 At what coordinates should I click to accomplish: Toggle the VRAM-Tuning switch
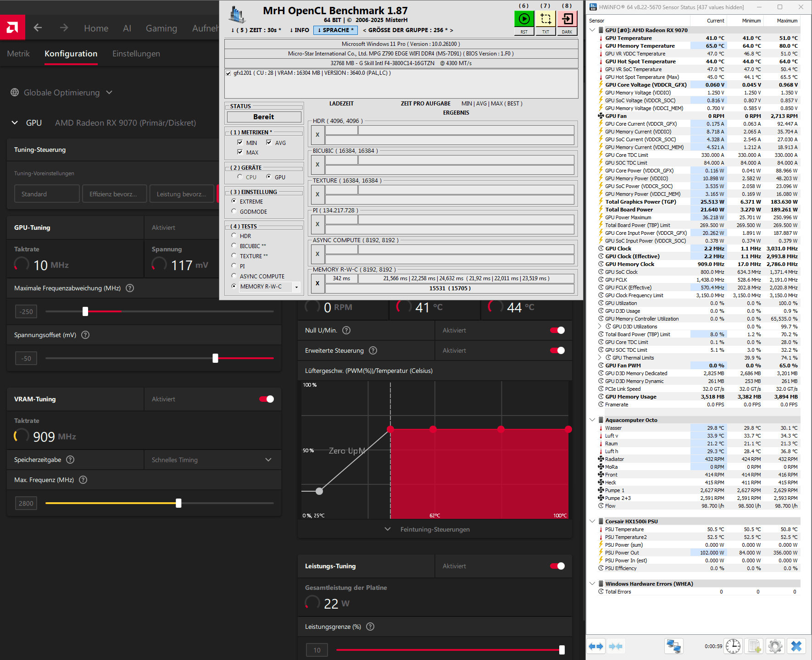point(267,399)
